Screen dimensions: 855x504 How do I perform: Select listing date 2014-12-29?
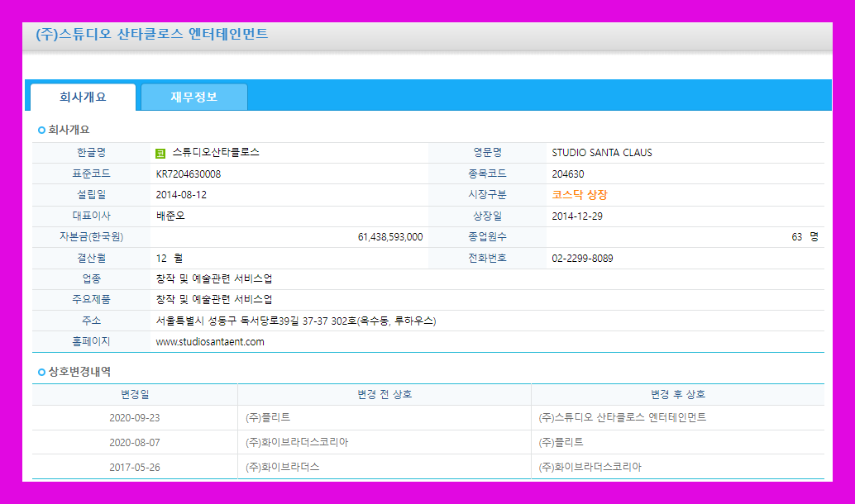(x=577, y=216)
